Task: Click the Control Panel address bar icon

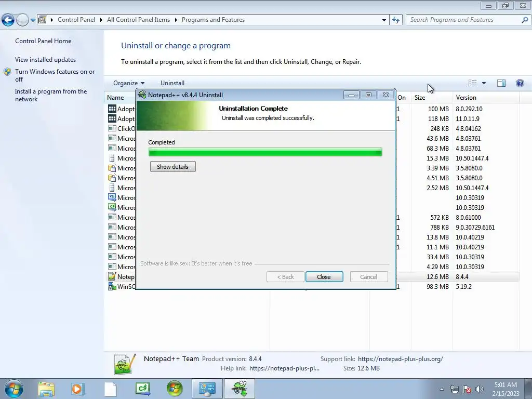Action: pos(43,20)
